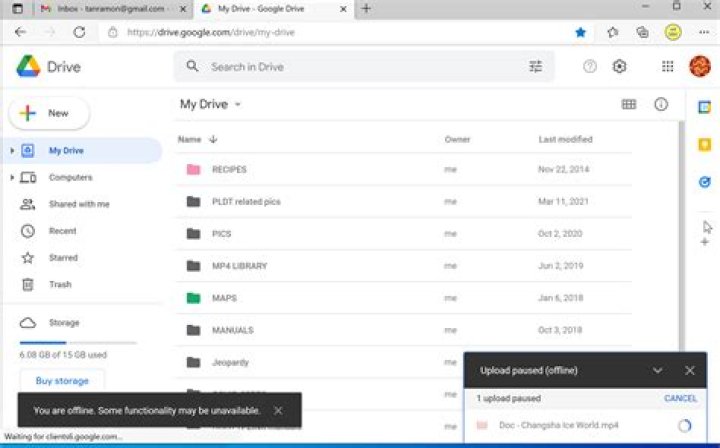Open Google Keep side panel icon
The image size is (720, 448).
coord(704,145)
